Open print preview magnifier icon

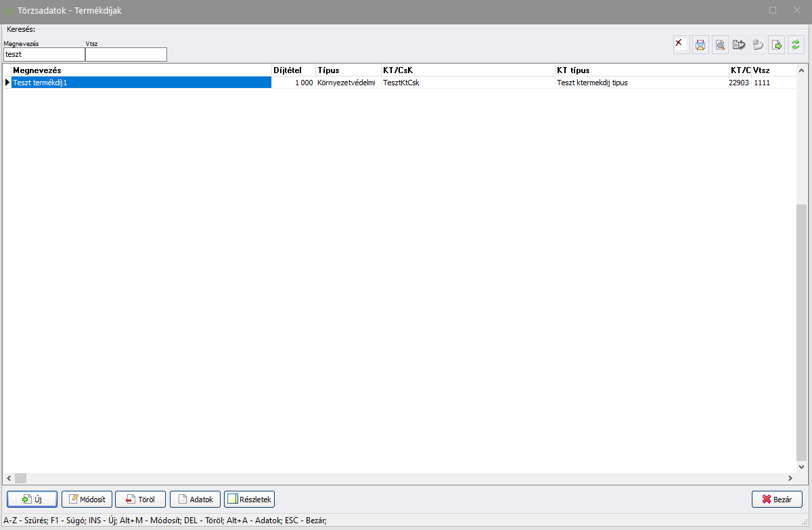[x=720, y=45]
